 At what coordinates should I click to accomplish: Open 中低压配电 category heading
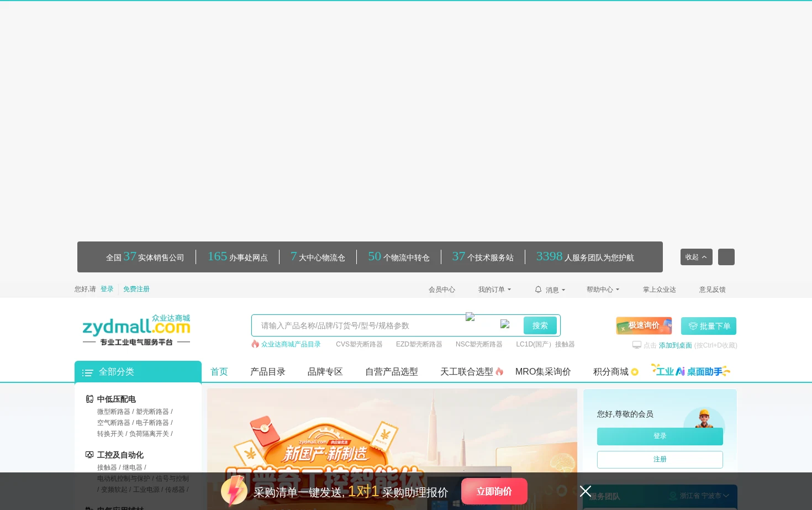pyautogui.click(x=117, y=399)
